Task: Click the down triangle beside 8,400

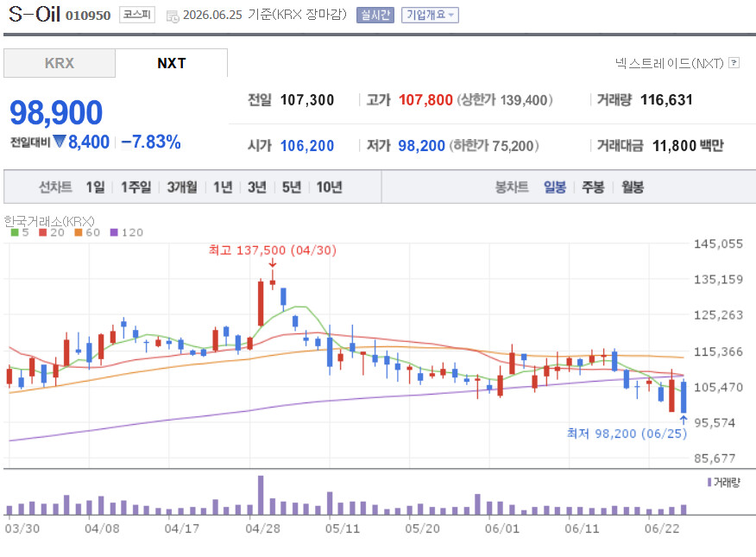Action: [x=60, y=142]
